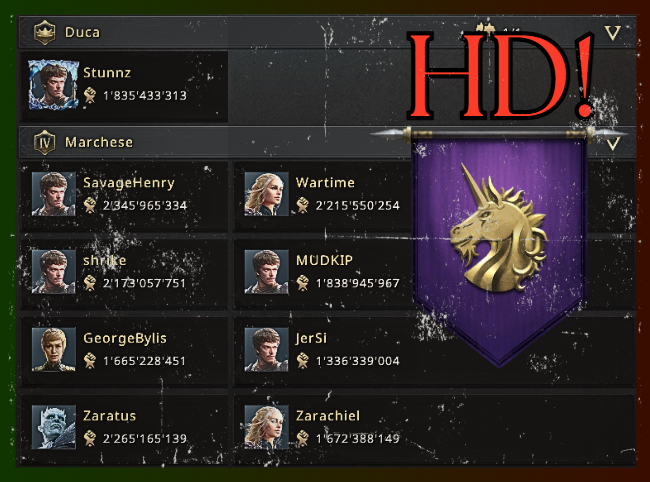
Task: Open the Duca rank header bar
Action: pyautogui.click(x=327, y=32)
